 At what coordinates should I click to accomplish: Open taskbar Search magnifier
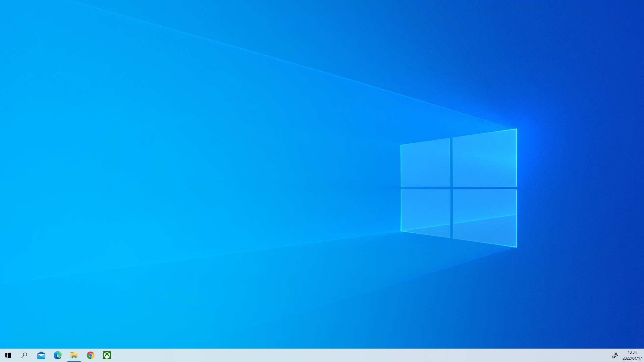tap(24, 355)
